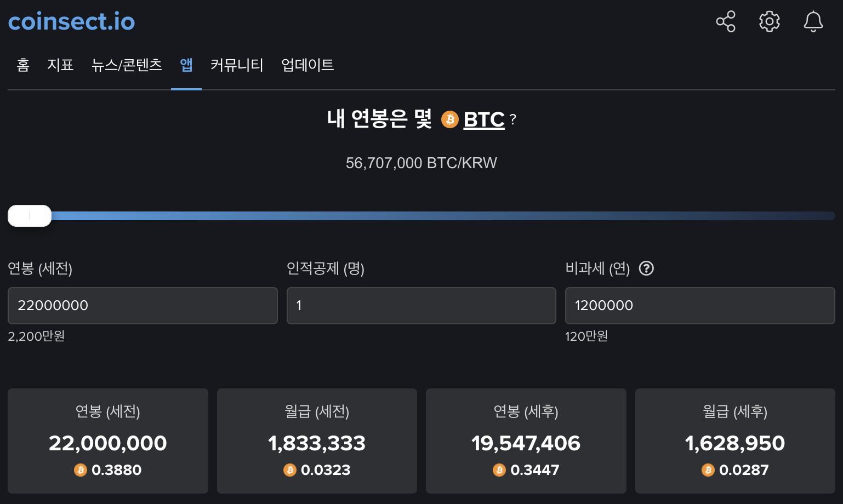The image size is (843, 504).
Task: Focus the 인적공제 (명) input field
Action: coord(421,306)
